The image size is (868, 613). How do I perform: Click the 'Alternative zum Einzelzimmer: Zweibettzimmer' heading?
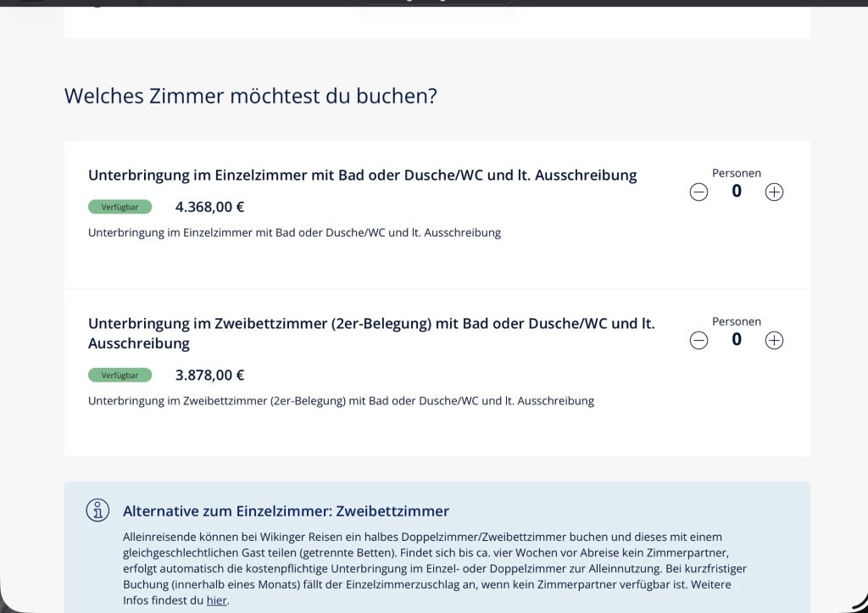click(286, 511)
